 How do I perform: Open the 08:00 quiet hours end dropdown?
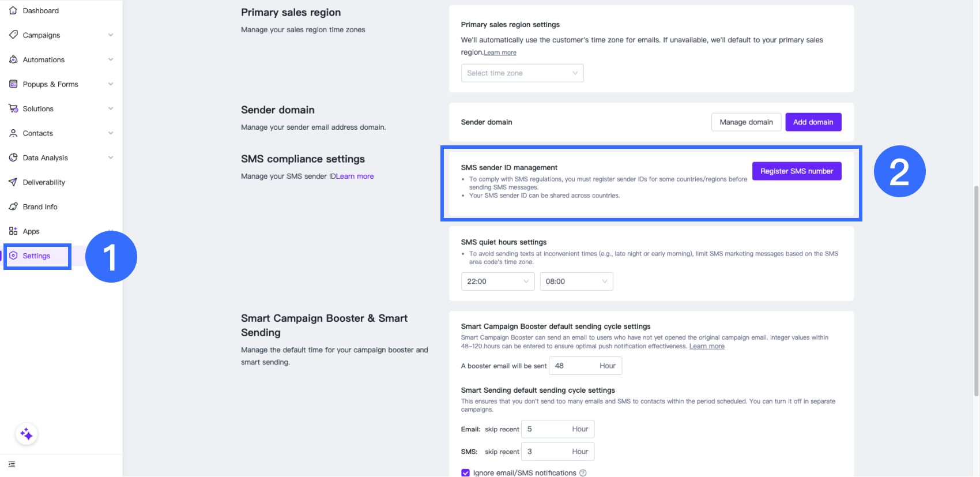576,281
